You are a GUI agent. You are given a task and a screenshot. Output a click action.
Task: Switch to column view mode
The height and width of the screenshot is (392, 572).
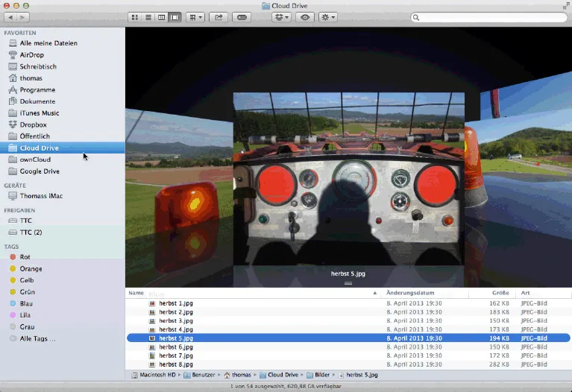coord(162,17)
